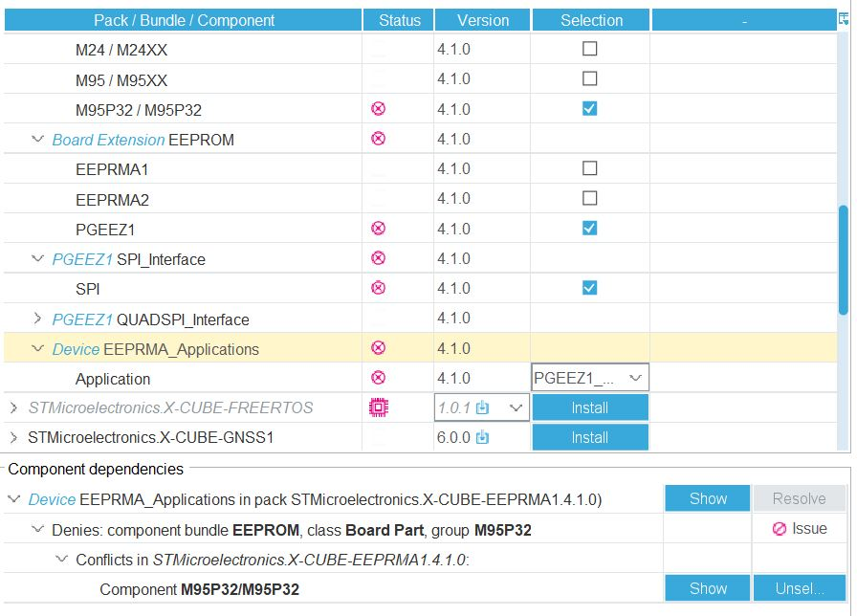The image size is (857, 616).
Task: Uncheck the M95P32 selection checkbox
Action: (590, 108)
